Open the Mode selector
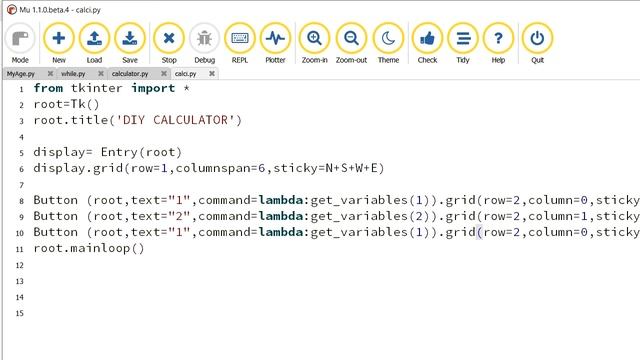Screen dimensions: 640x360 [x=20, y=43]
